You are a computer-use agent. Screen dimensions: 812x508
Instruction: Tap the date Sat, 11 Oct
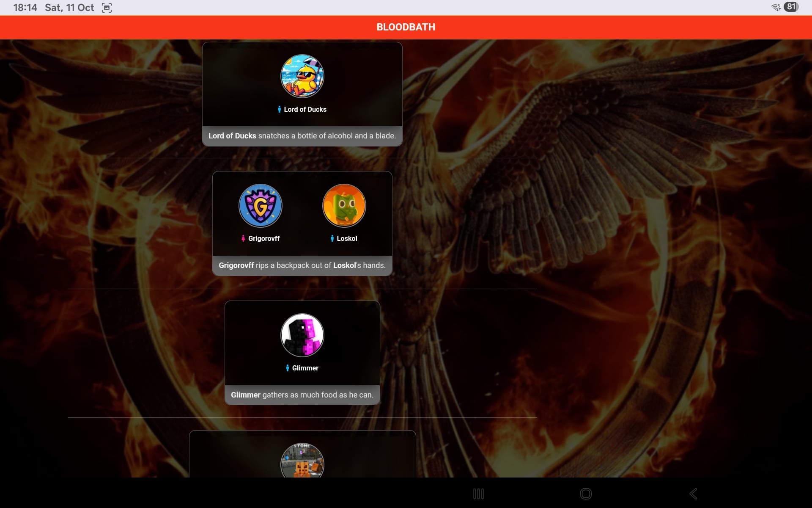tap(69, 8)
